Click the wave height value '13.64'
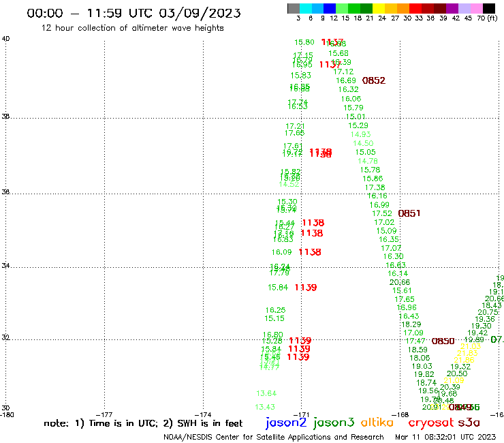Image resolution: width=504 pixels, height=443 pixels. 266,393
